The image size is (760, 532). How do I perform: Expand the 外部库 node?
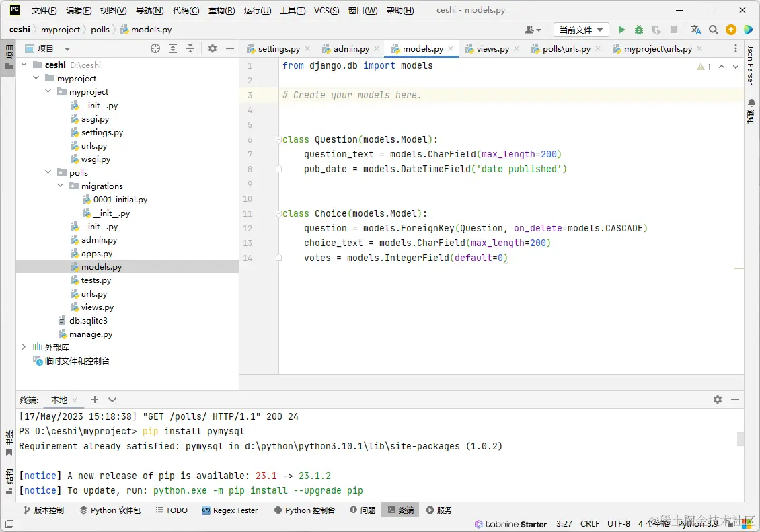click(24, 348)
